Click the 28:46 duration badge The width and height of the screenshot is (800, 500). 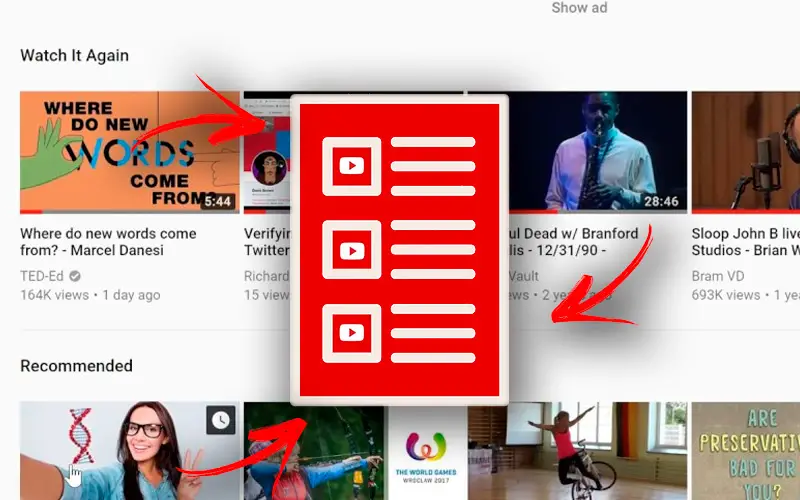click(x=661, y=202)
